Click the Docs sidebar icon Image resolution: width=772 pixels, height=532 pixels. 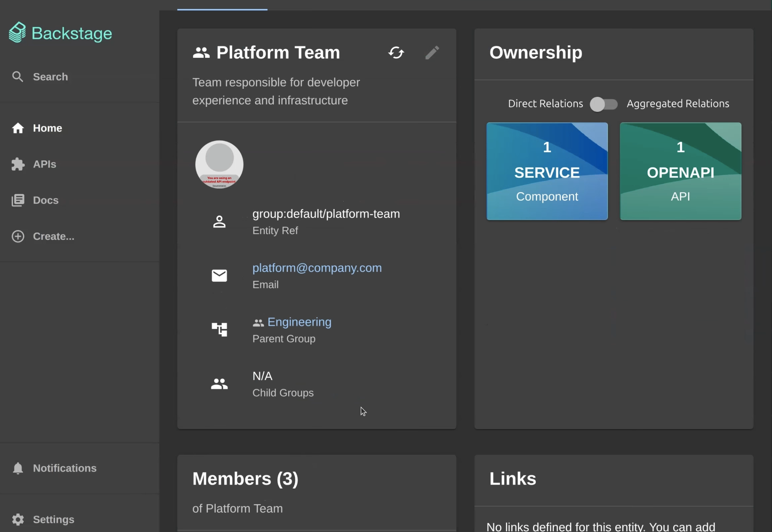click(x=17, y=200)
